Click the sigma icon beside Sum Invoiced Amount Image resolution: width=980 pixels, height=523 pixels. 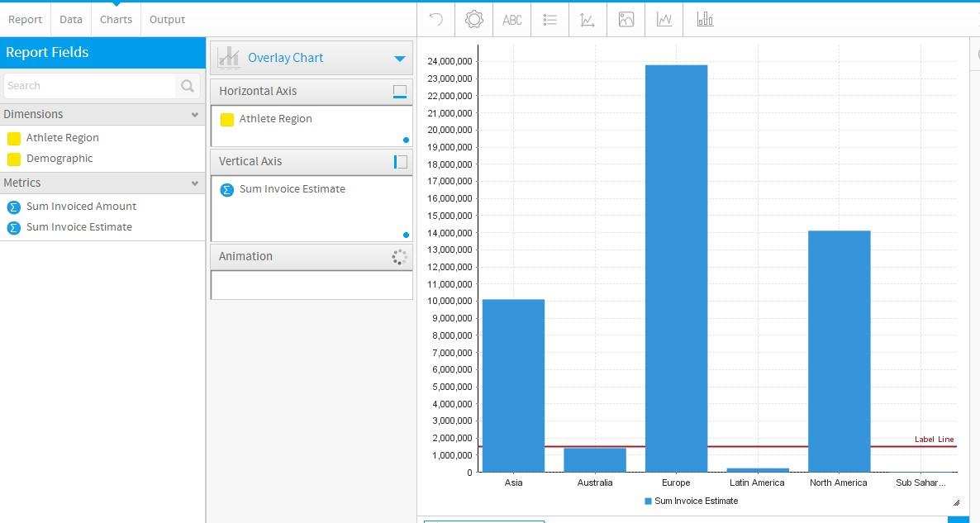tap(14, 207)
